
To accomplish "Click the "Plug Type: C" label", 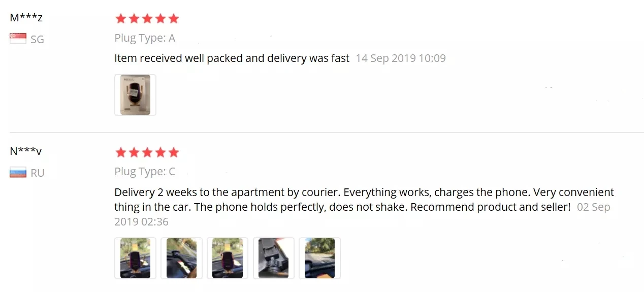I will point(145,172).
